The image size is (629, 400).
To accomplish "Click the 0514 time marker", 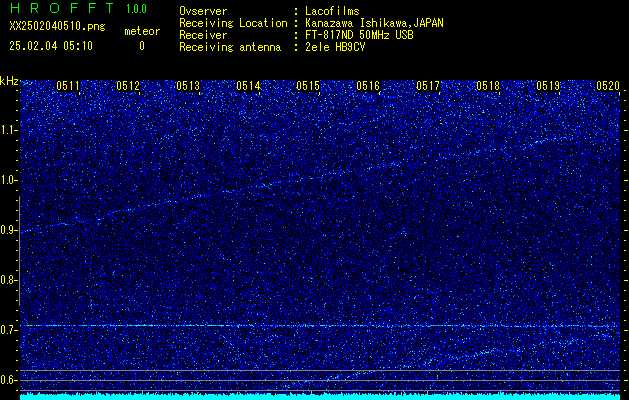I will (x=248, y=86).
